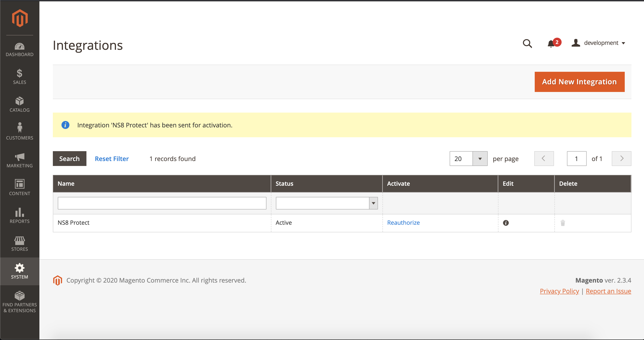This screenshot has width=644, height=340.
Task: Open the Dashboard sidebar icon
Action: 19,50
